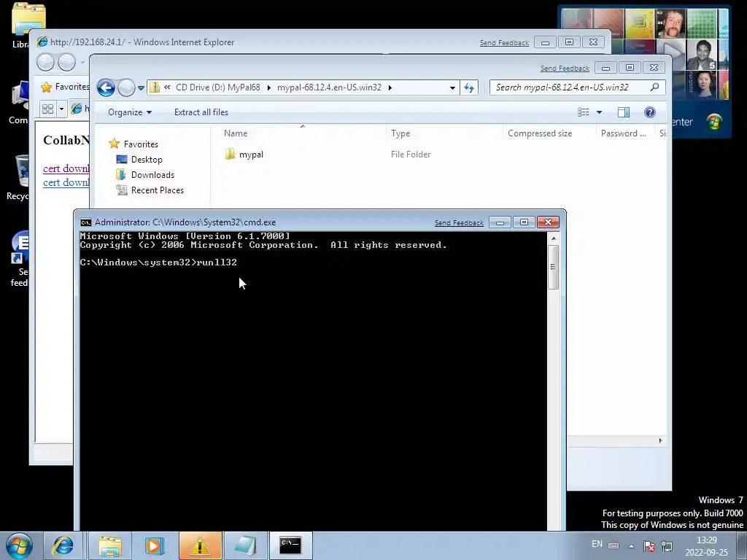Refresh the Explorer address bar
Screen dimensions: 747x560
coord(469,87)
